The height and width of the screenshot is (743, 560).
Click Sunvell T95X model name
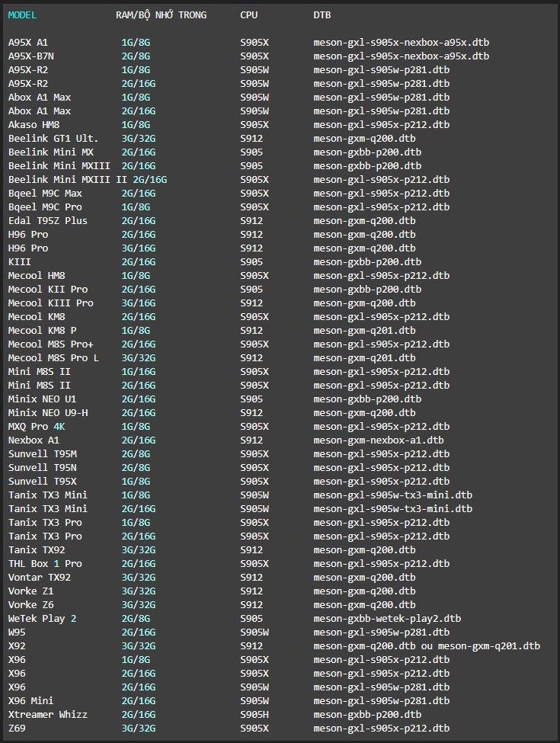coord(42,482)
